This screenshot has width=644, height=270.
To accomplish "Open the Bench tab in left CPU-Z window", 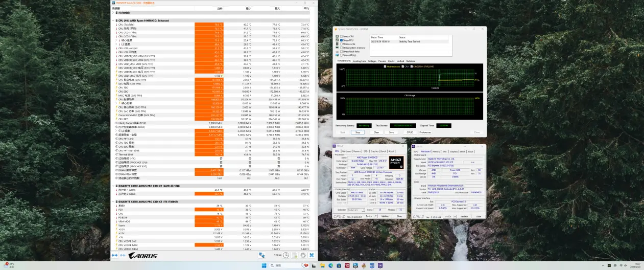I will [x=383, y=151].
